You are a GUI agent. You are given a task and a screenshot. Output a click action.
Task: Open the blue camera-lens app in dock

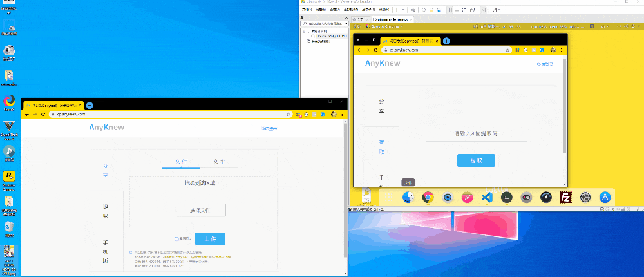pyautogui.click(x=448, y=198)
